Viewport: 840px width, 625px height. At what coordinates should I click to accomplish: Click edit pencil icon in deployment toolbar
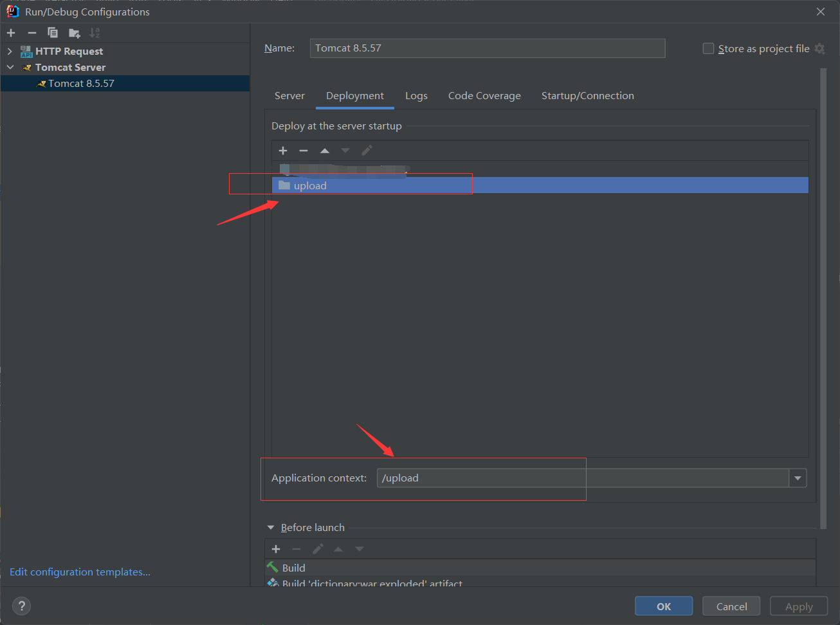(367, 151)
